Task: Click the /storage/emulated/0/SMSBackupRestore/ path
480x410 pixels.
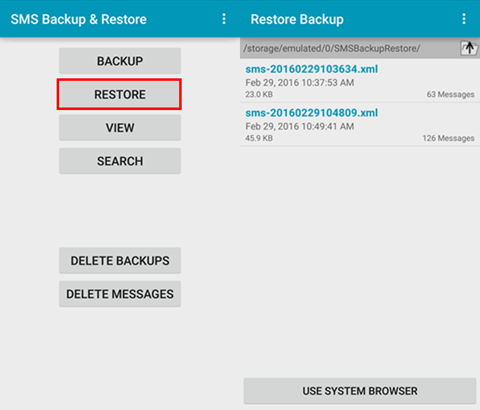Action: click(332, 49)
